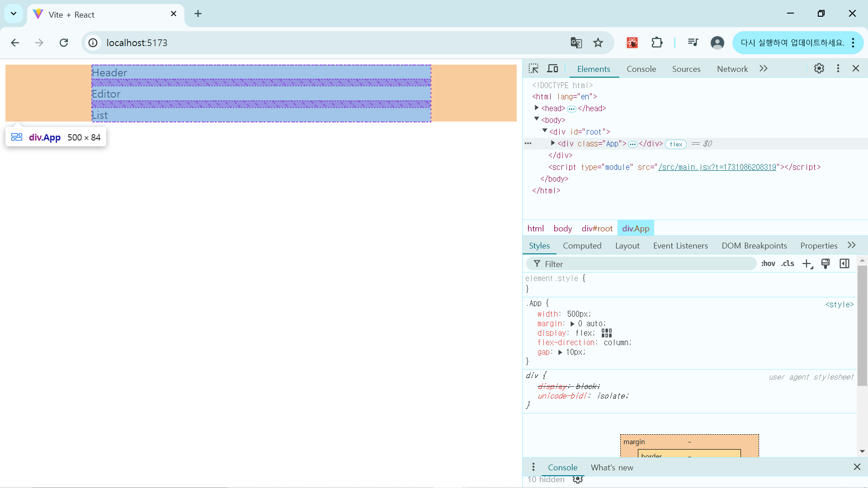This screenshot has width=868, height=488.
Task: Show more styles pane tabs
Action: click(x=852, y=245)
